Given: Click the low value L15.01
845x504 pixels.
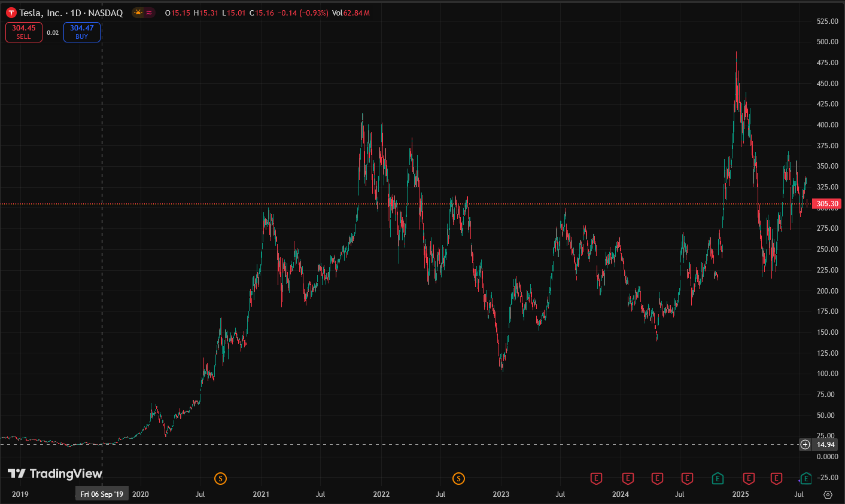Looking at the screenshot, I should [x=234, y=13].
